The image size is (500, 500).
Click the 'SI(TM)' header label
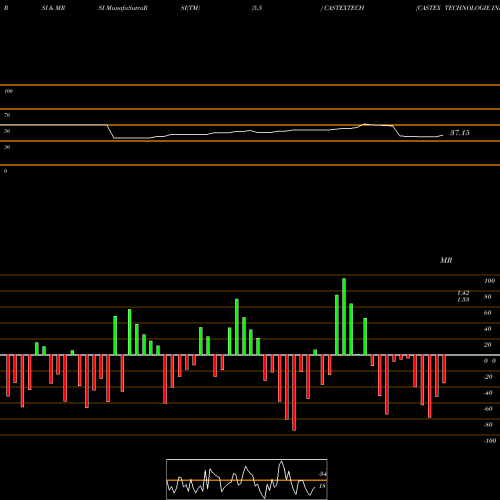pyautogui.click(x=190, y=8)
